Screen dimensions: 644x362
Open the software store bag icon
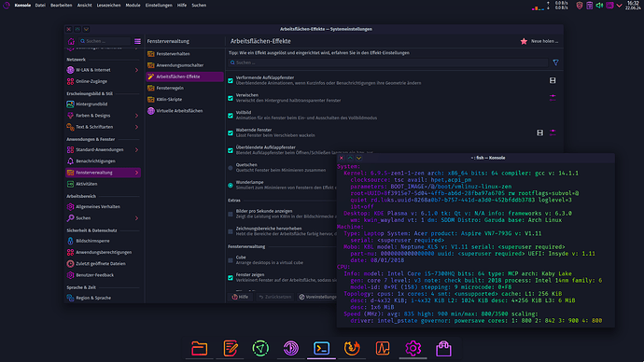pyautogui.click(x=443, y=348)
